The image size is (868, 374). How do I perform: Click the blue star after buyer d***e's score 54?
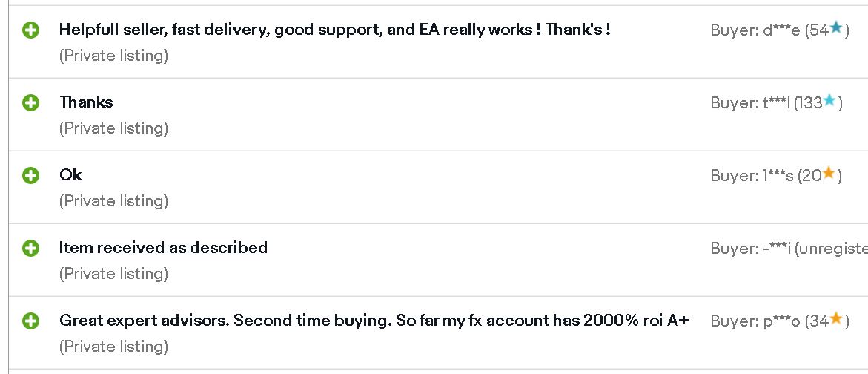tap(836, 28)
